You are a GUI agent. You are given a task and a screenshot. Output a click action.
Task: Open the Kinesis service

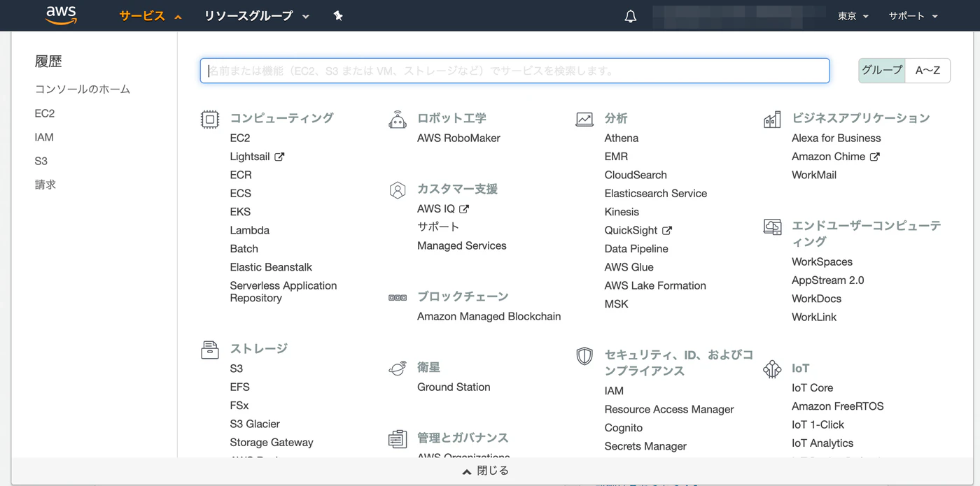pyautogui.click(x=622, y=212)
